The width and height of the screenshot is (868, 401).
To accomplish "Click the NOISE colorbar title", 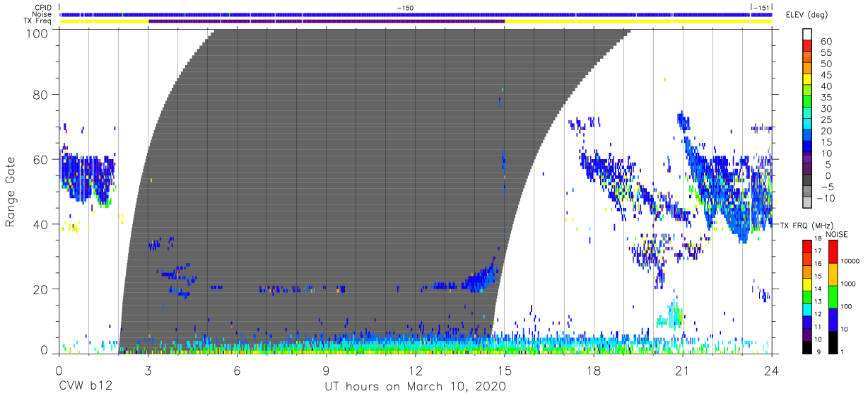I will click(836, 234).
